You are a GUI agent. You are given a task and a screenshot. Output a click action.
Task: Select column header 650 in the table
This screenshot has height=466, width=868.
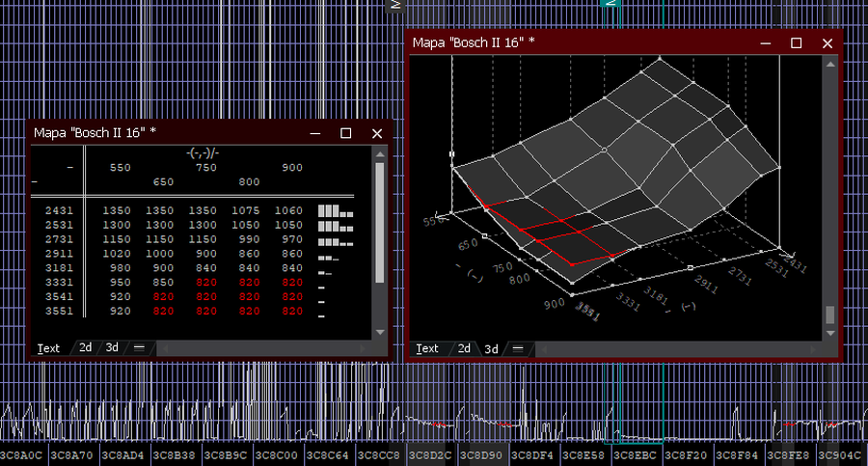163,181
